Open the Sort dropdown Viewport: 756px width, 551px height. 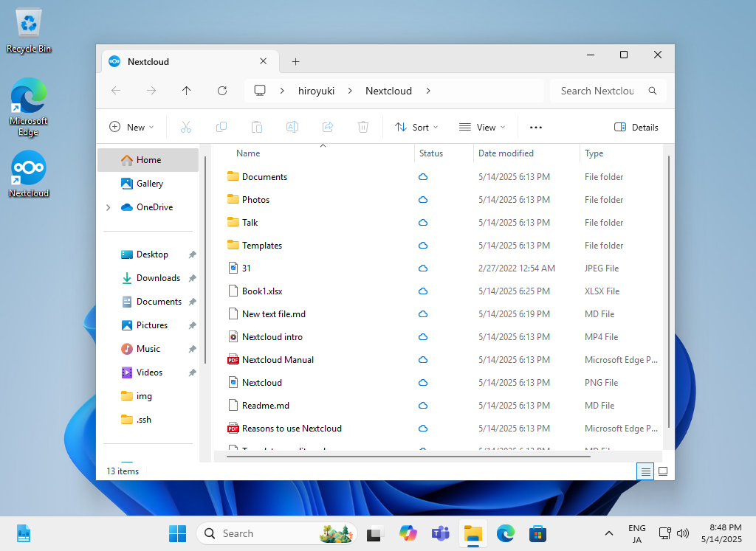[x=416, y=126]
